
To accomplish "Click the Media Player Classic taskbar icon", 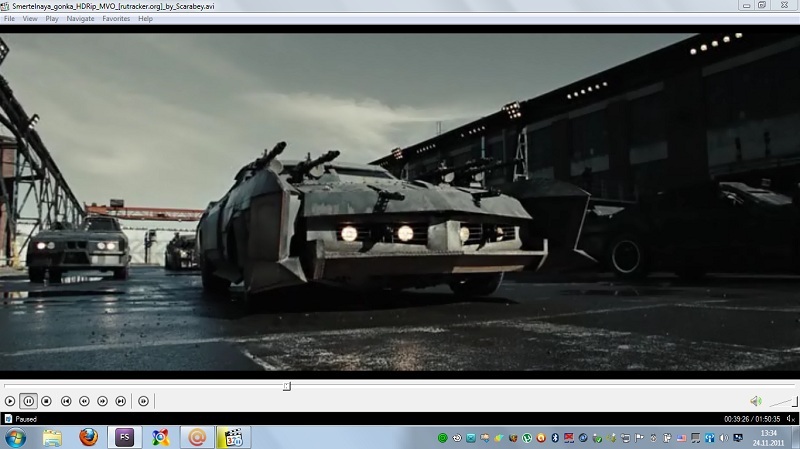I will [x=233, y=438].
